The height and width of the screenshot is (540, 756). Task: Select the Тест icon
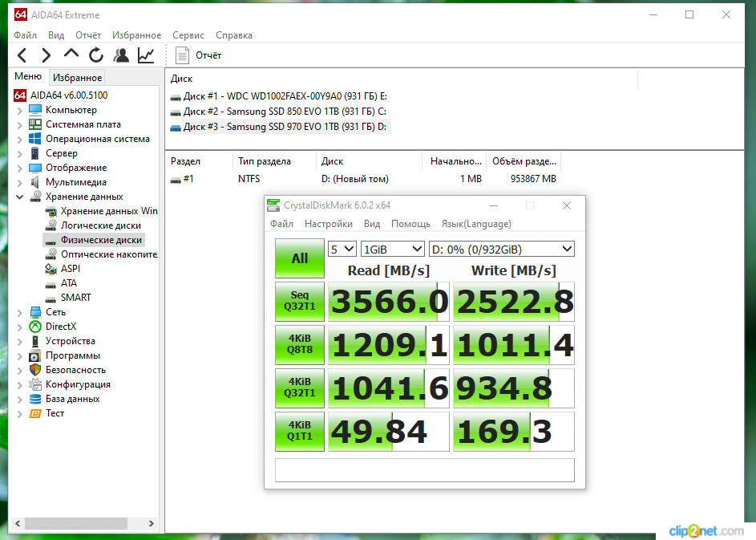(x=35, y=413)
